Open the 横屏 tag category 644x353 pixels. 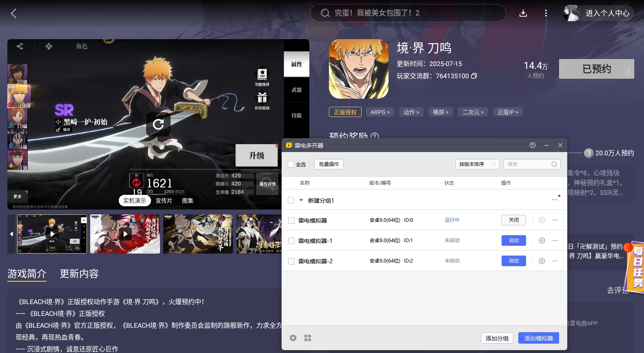click(441, 112)
